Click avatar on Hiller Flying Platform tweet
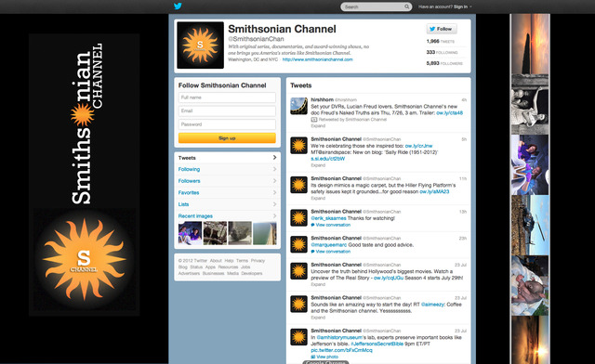Screen dimensions: 595x364 click(298, 185)
